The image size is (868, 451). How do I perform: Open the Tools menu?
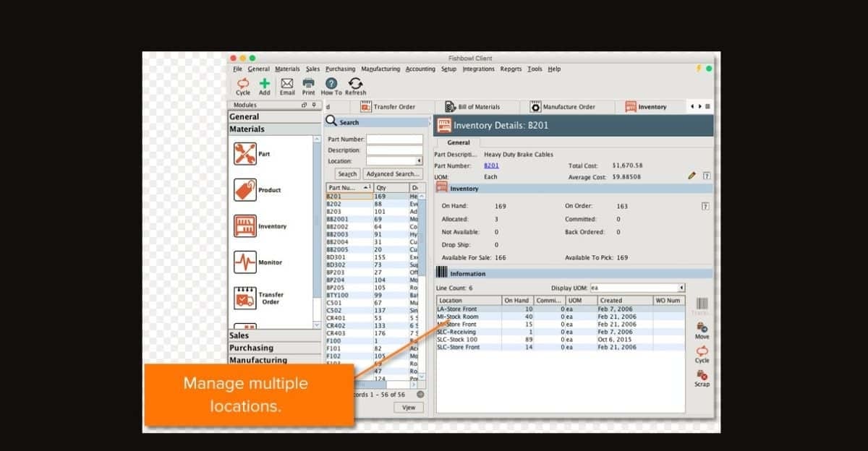click(535, 69)
